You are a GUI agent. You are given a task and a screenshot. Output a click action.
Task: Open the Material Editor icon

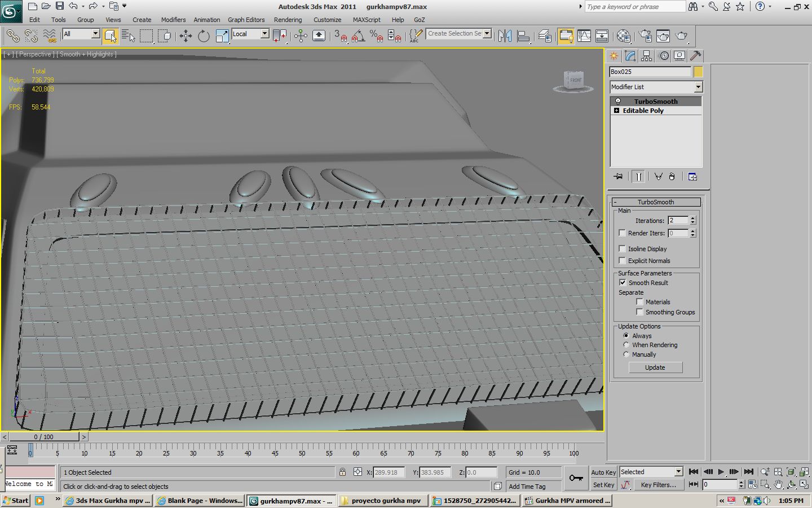[x=623, y=36]
